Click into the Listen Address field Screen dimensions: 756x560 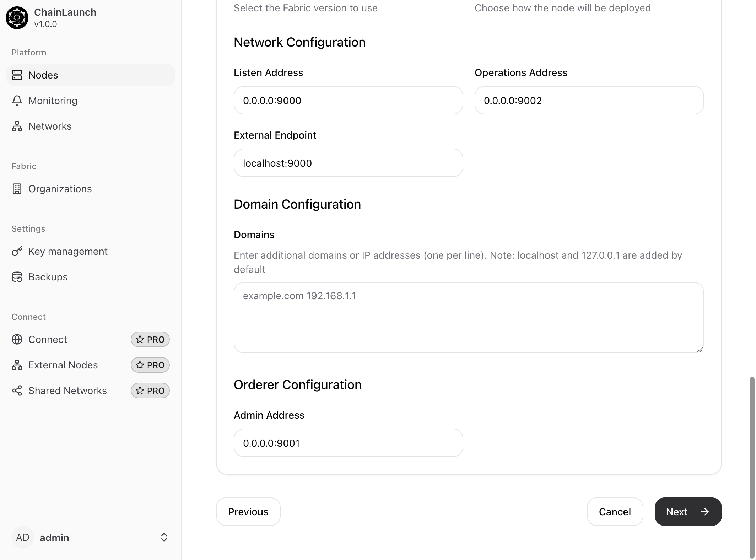click(x=348, y=101)
